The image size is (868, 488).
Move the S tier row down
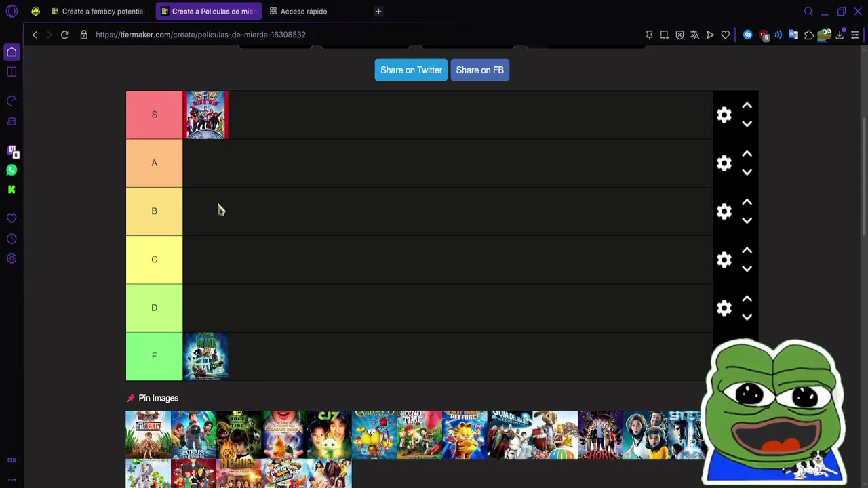[x=747, y=124]
